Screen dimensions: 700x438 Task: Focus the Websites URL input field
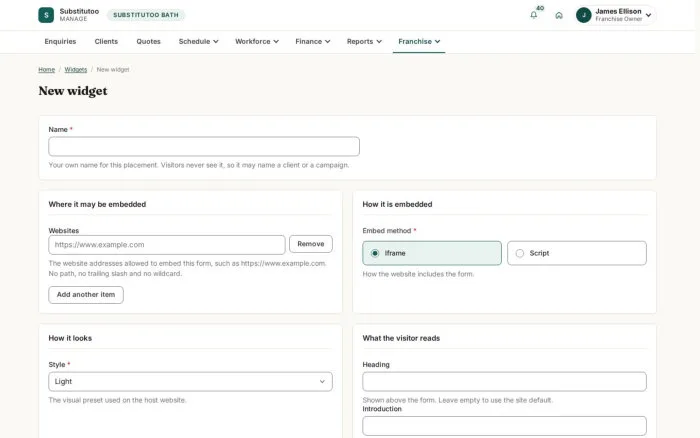[x=167, y=245]
